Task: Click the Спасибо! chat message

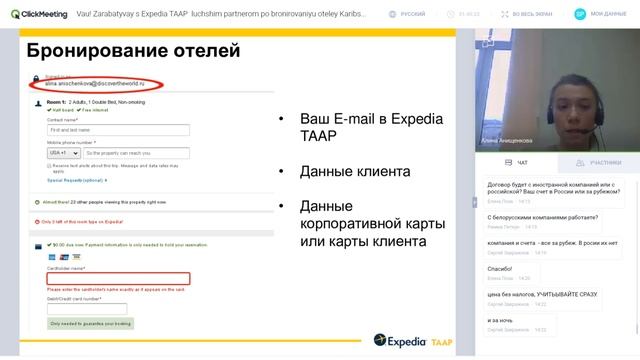Action: (511, 273)
